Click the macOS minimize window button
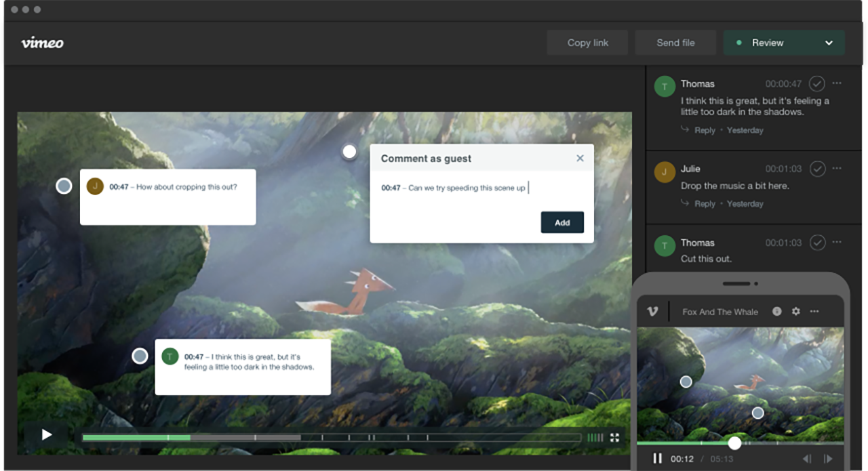Image resolution: width=868 pixels, height=471 pixels. (26, 9)
